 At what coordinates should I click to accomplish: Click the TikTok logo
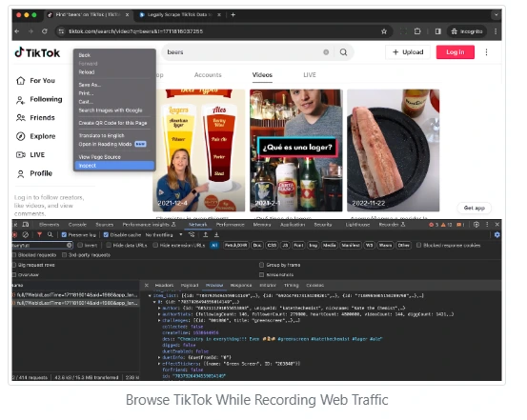[37, 52]
